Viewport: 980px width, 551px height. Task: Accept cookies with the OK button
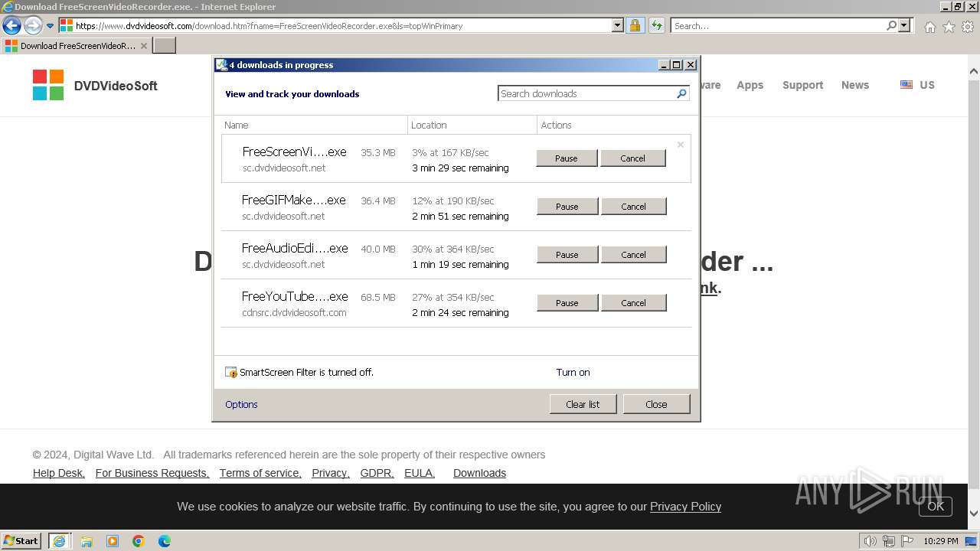(x=936, y=506)
